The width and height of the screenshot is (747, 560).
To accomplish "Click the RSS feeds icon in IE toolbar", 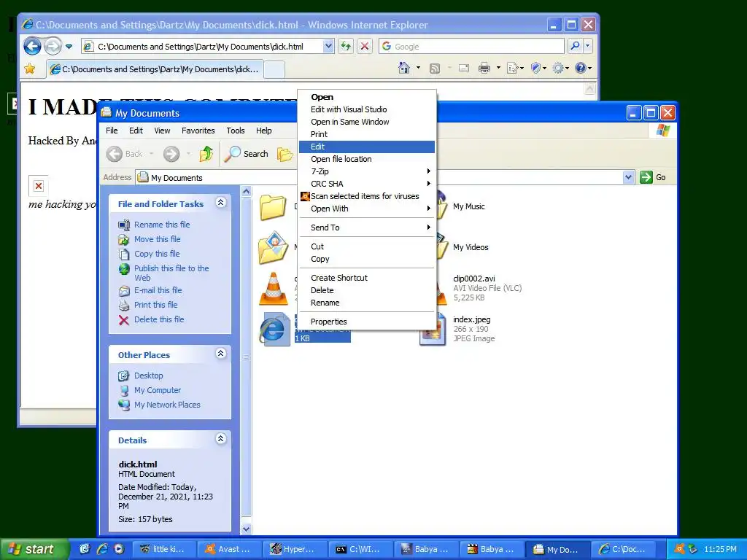I will point(435,68).
